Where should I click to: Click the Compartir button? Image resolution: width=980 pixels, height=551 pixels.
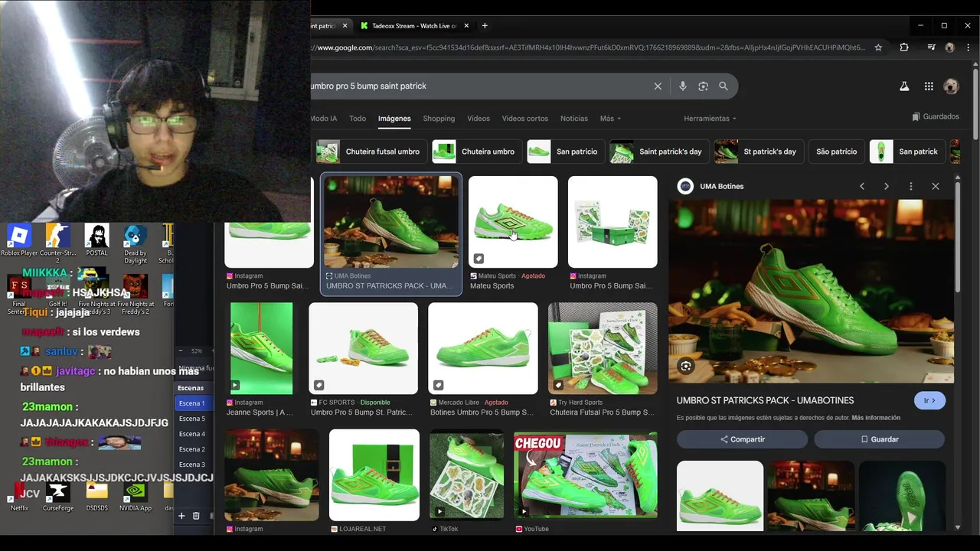[x=742, y=439]
